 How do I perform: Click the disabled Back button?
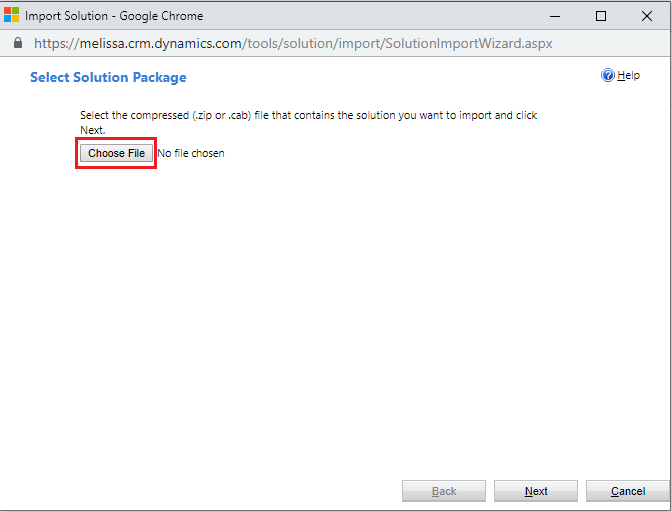[x=444, y=491]
